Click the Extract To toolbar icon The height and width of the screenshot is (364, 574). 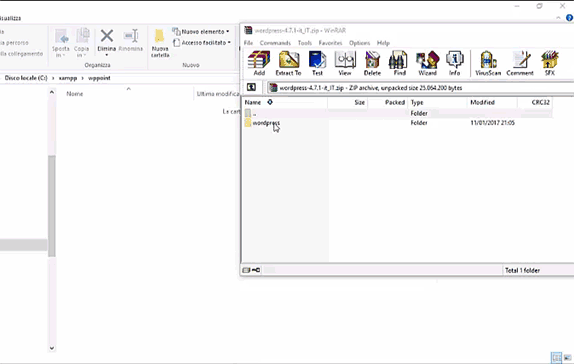pyautogui.click(x=288, y=63)
